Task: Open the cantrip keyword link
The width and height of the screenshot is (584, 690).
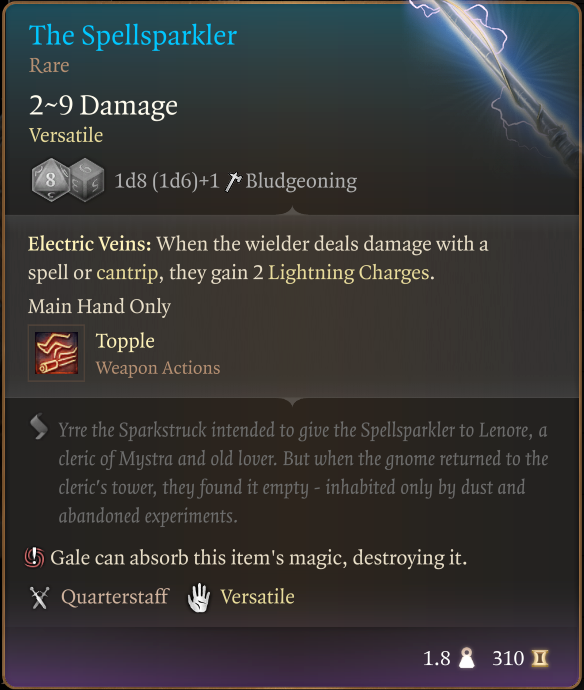Action: point(127,273)
